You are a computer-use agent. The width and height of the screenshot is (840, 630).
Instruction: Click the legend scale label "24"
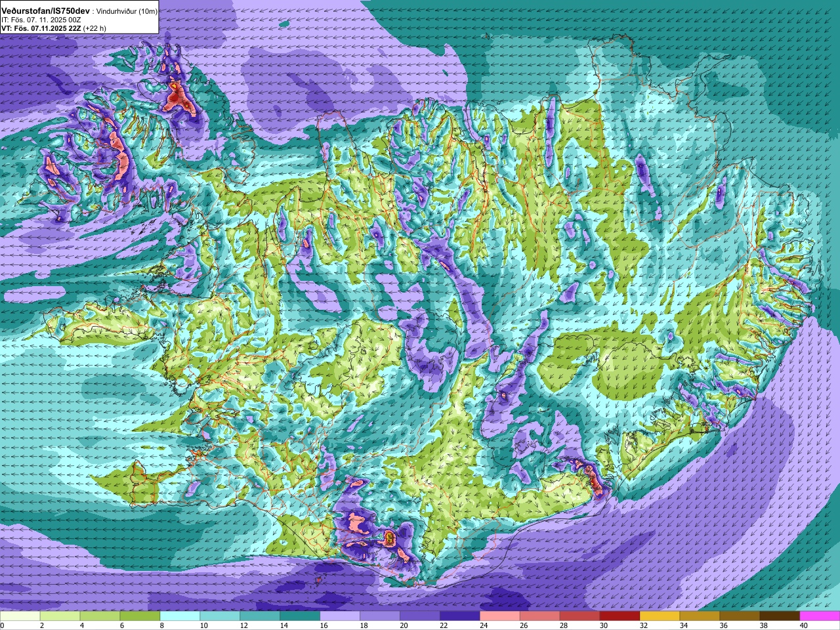484,625
